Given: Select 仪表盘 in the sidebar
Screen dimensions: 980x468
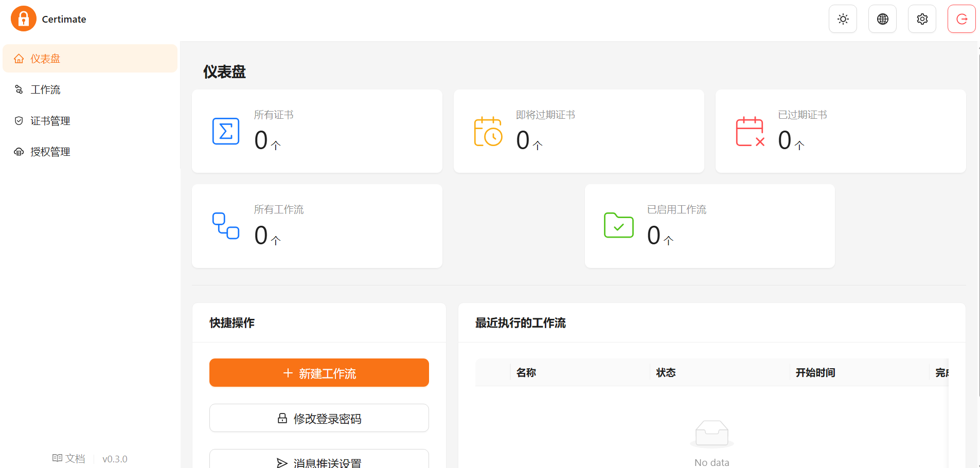Looking at the screenshot, I should pos(45,59).
